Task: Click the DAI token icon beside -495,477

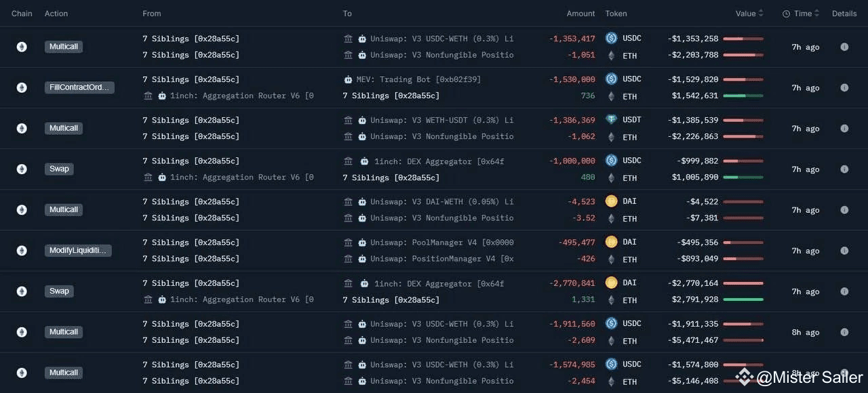Action: pyautogui.click(x=611, y=242)
